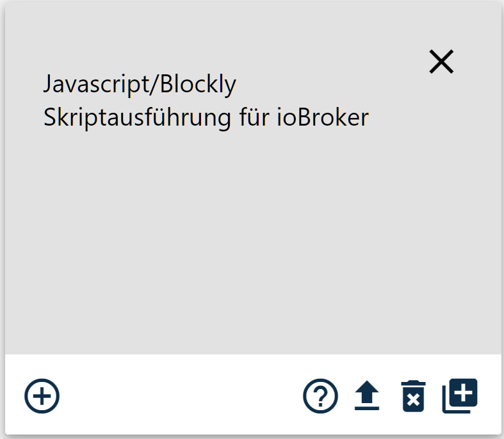Dismiss the info panel with X
This screenshot has height=439, width=504.
coord(441,62)
